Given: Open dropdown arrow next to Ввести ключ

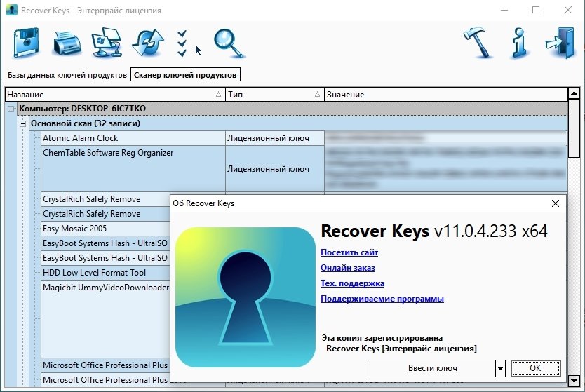Looking at the screenshot, I should point(500,368).
